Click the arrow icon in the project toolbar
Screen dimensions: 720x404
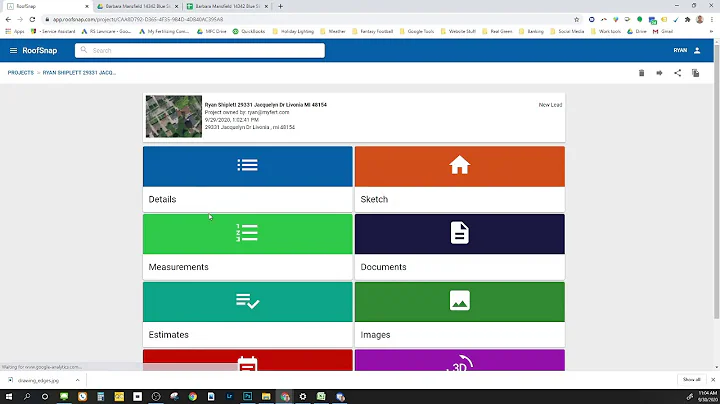point(659,73)
